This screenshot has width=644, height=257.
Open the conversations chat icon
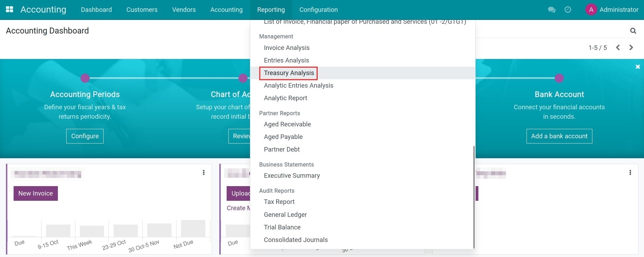[x=552, y=10]
